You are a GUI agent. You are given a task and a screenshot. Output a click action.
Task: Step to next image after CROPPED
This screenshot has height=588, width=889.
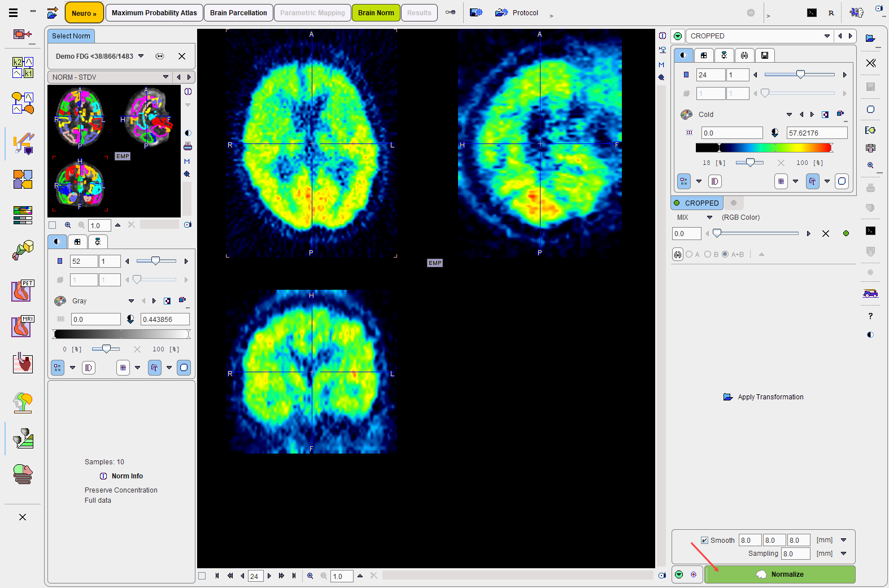pos(851,36)
